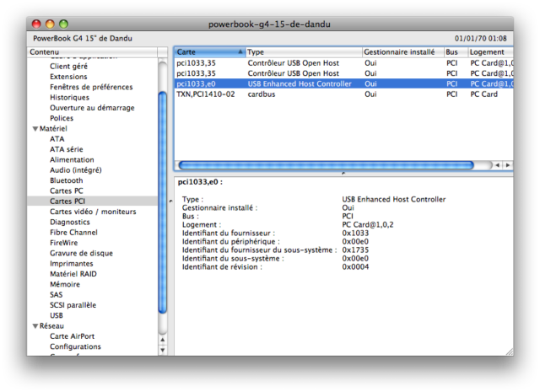This screenshot has height=392, width=540.
Task: Select Fibre Channel entry
Action: pyautogui.click(x=73, y=233)
